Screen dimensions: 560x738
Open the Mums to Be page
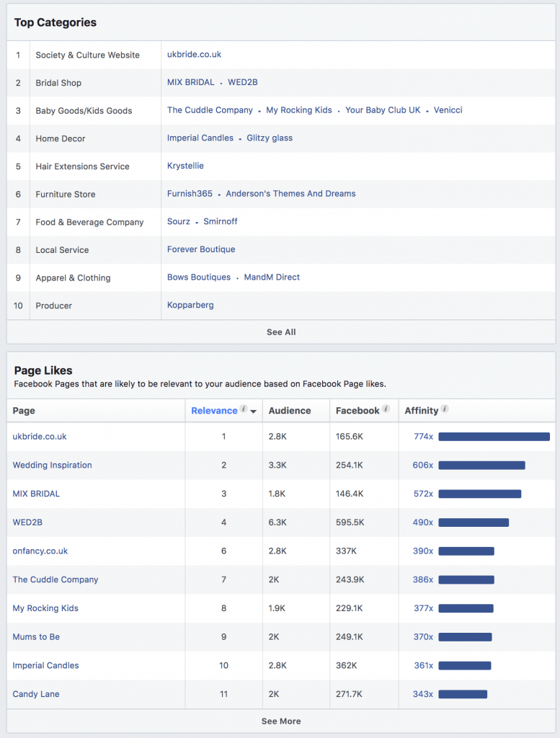tap(36, 637)
